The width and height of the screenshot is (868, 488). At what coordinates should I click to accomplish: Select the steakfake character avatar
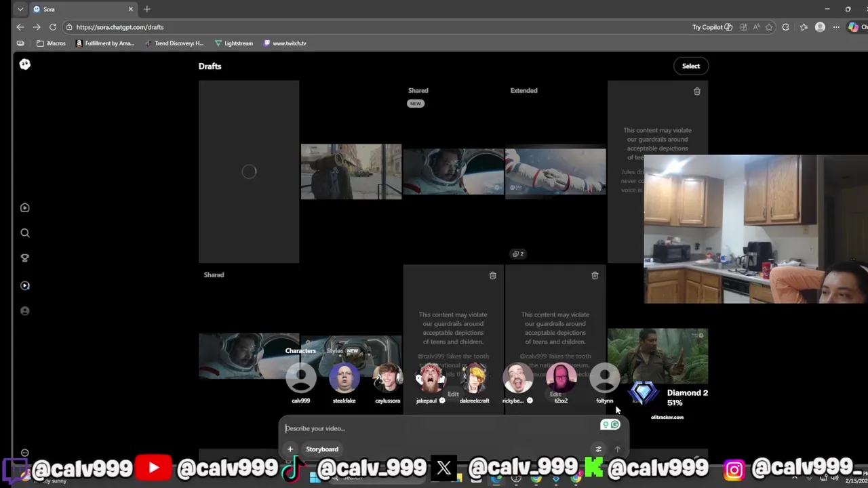pyautogui.click(x=344, y=378)
